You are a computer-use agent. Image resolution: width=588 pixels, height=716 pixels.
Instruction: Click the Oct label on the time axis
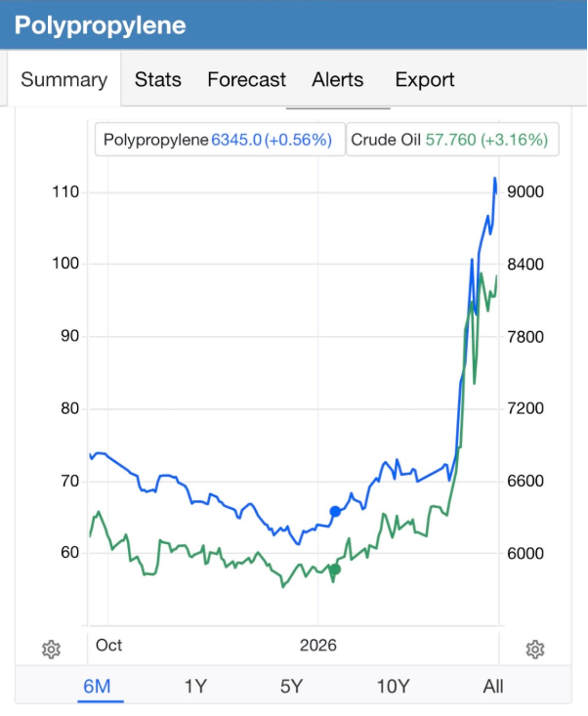pyautogui.click(x=108, y=645)
